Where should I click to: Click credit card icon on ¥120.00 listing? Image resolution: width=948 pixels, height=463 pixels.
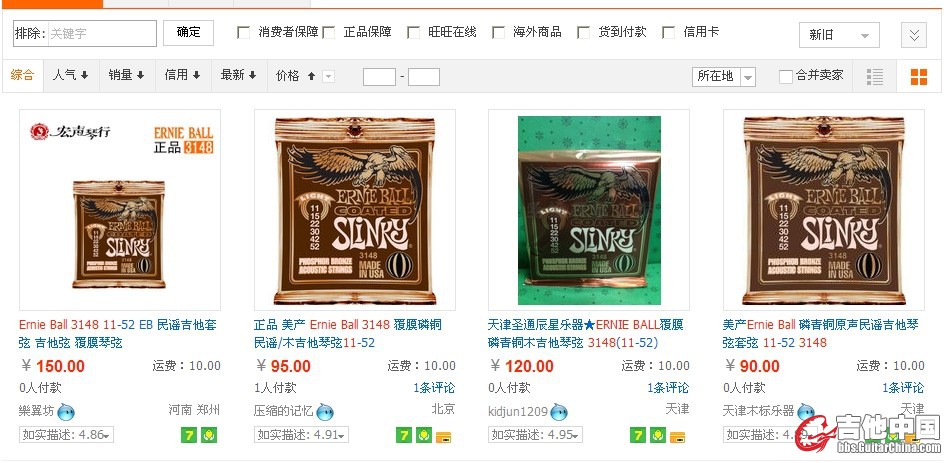point(678,436)
